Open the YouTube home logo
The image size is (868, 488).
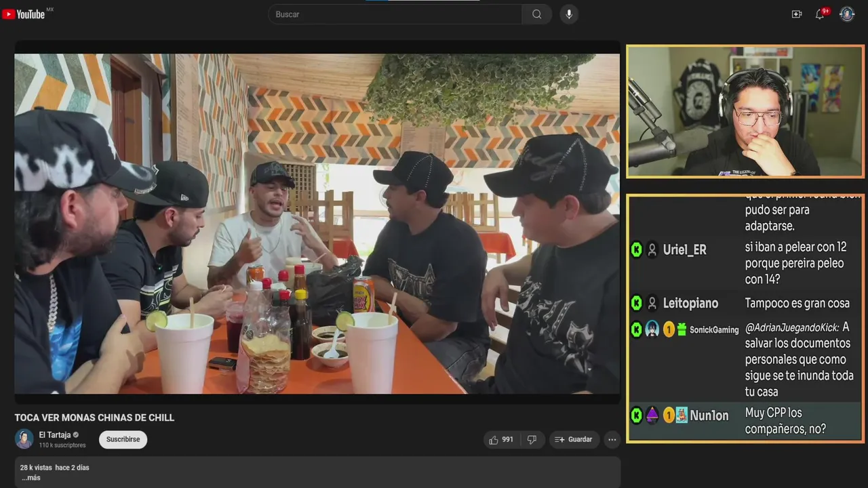(x=24, y=14)
